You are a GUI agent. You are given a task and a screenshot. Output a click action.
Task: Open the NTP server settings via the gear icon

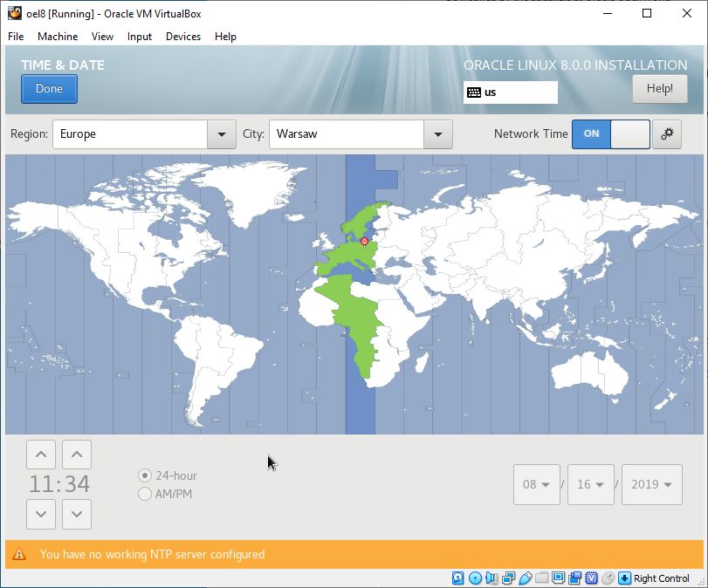pos(667,134)
